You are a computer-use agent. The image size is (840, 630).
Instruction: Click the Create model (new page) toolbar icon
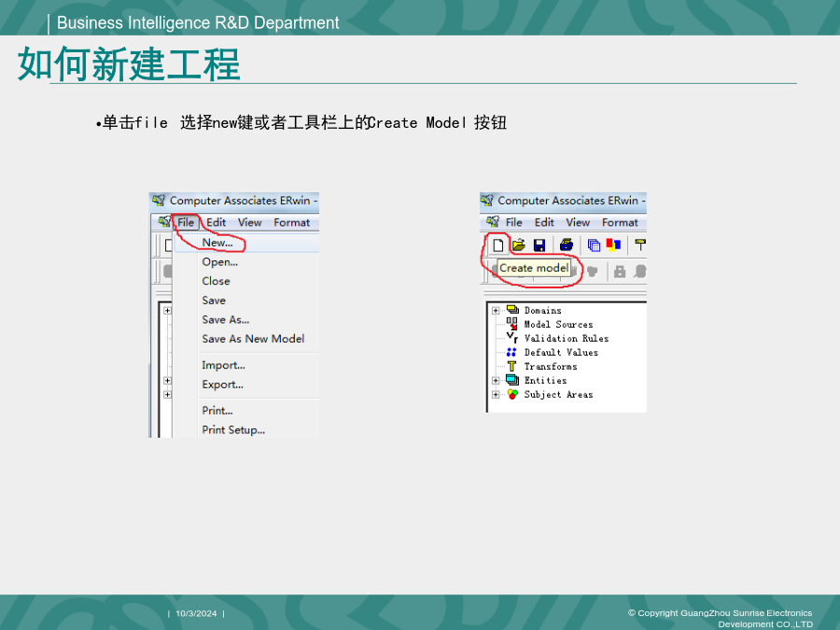point(498,245)
